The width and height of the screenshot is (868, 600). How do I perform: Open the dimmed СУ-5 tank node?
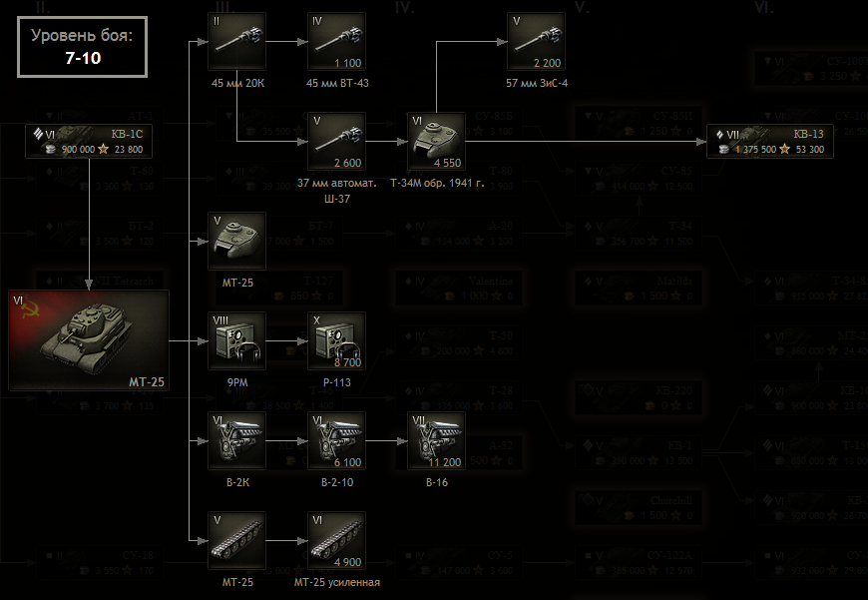[x=458, y=563]
